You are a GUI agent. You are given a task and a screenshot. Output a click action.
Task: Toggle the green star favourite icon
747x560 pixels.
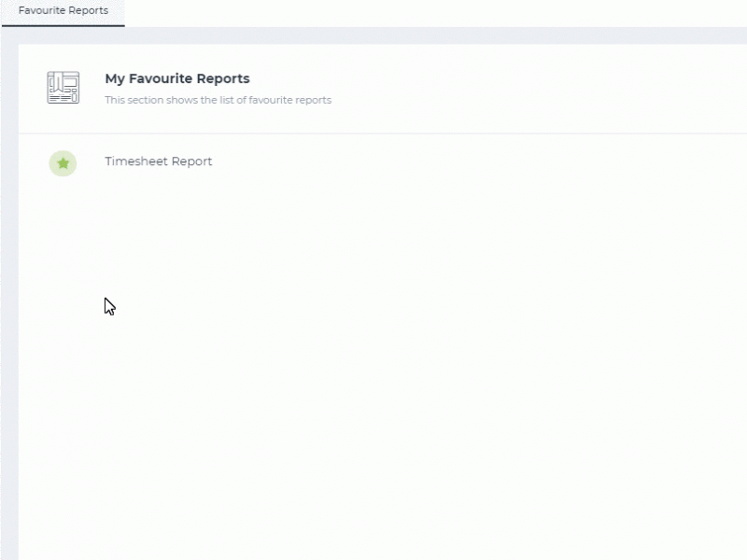click(63, 163)
